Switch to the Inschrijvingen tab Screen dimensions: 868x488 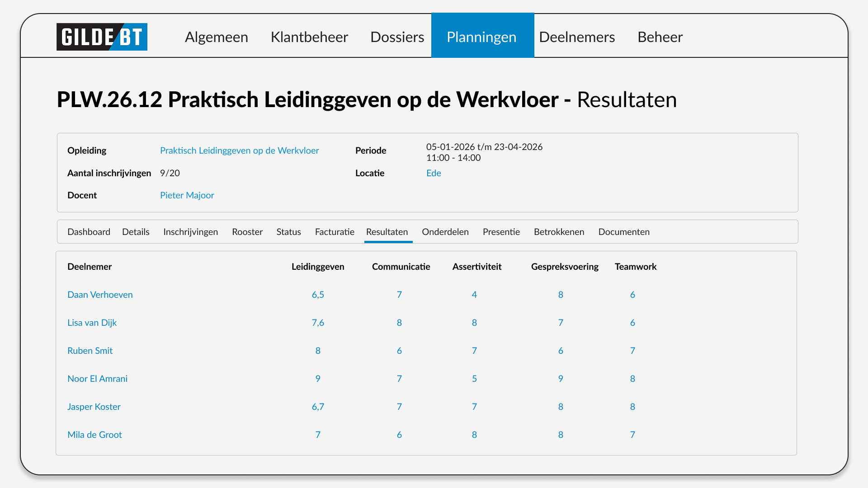click(190, 232)
